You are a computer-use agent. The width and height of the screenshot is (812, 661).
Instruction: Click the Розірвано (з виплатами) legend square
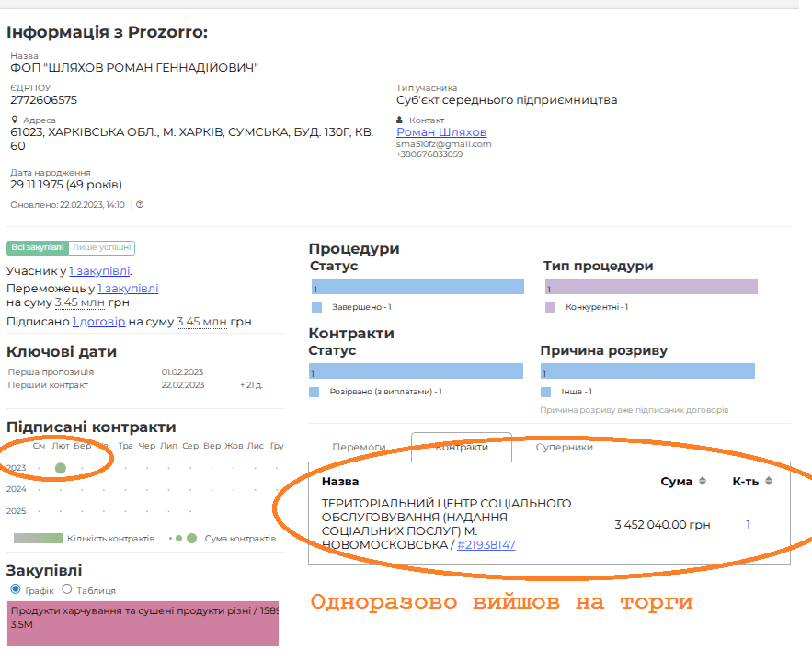[x=317, y=392]
